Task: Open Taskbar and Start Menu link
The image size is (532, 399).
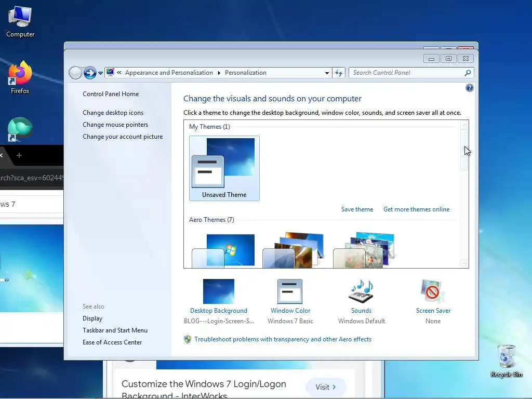Action: [115, 330]
